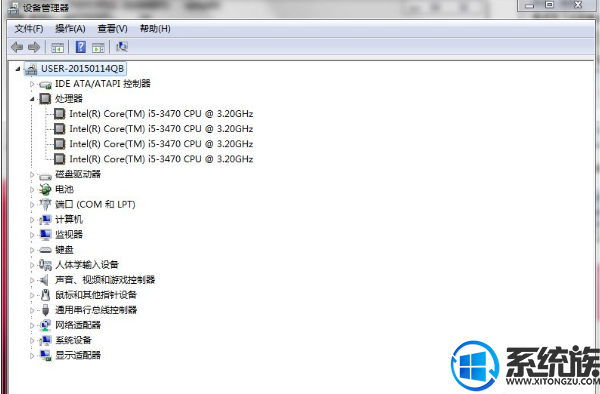The image size is (600, 394).
Task: Expand the 网络适配器 node
Action: (x=32, y=325)
